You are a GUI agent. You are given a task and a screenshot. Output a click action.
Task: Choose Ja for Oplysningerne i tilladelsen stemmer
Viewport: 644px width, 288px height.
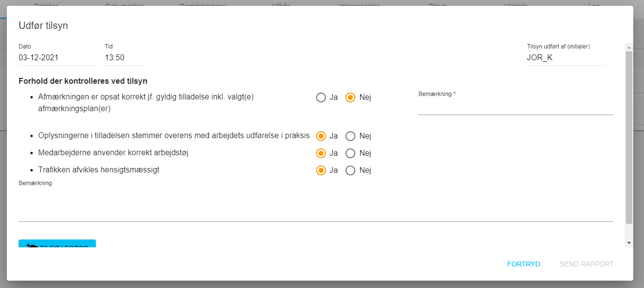[x=321, y=136]
